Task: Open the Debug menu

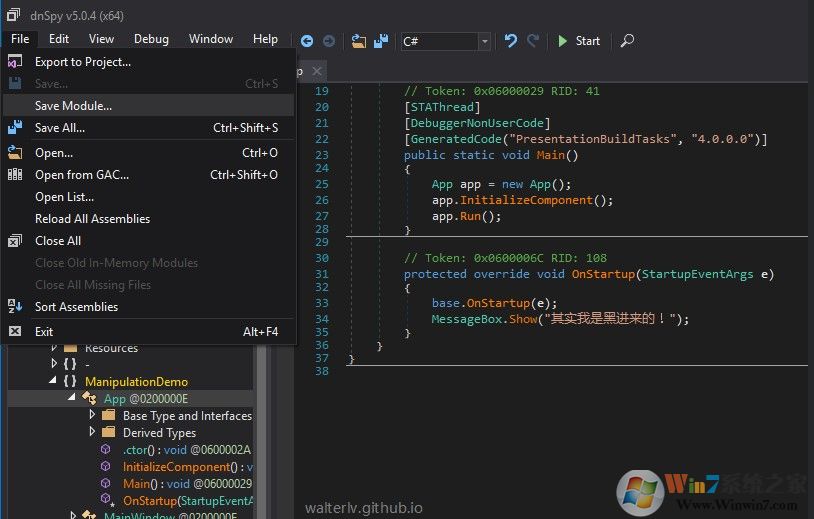Action: (151, 39)
